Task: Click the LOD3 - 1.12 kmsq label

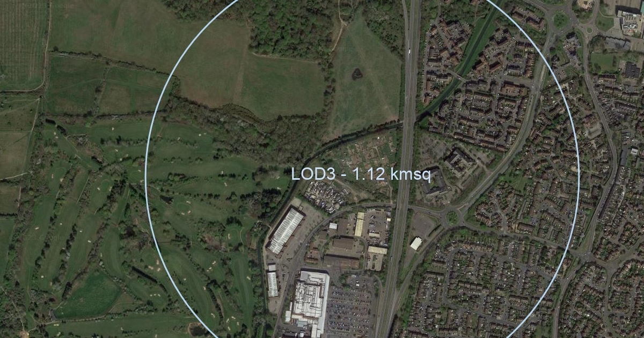Action: (361, 174)
